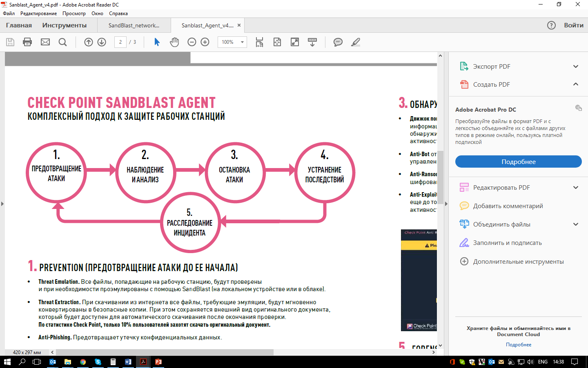The height and width of the screenshot is (368, 588).
Task: Open the Окно menu
Action: 97,13
